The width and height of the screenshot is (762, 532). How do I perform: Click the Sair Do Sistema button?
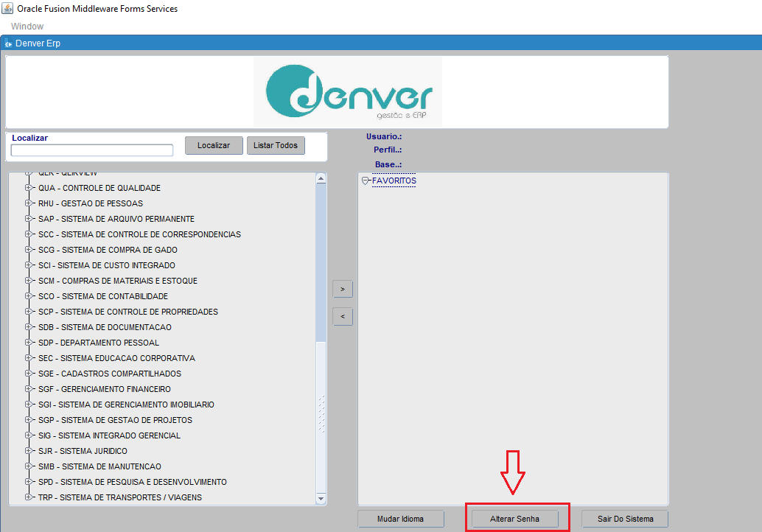[625, 519]
